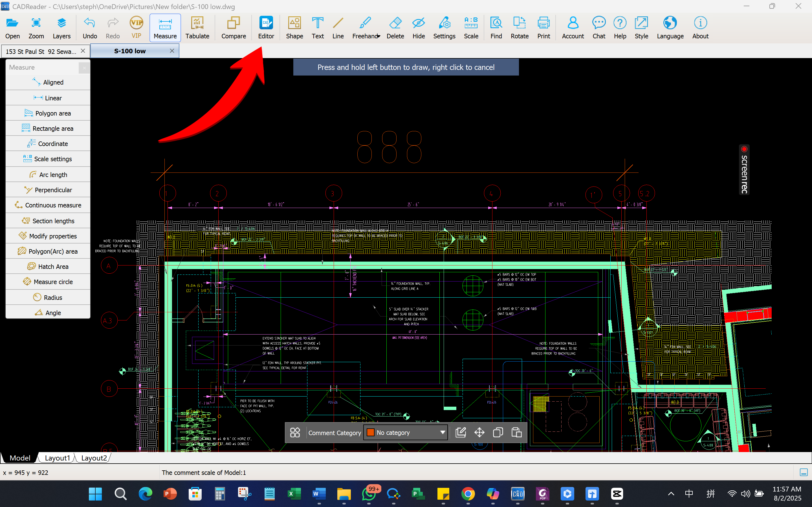
Task: Open Help from the toolbar
Action: point(620,28)
